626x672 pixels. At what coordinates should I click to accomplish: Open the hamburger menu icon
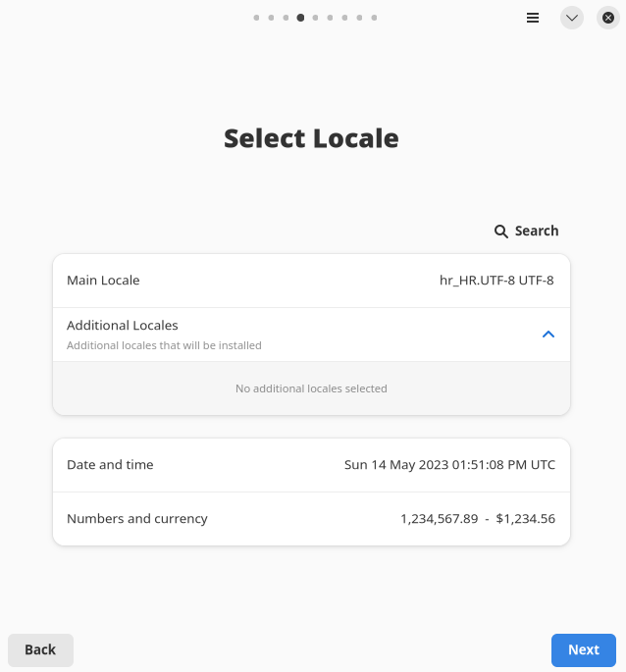(533, 18)
